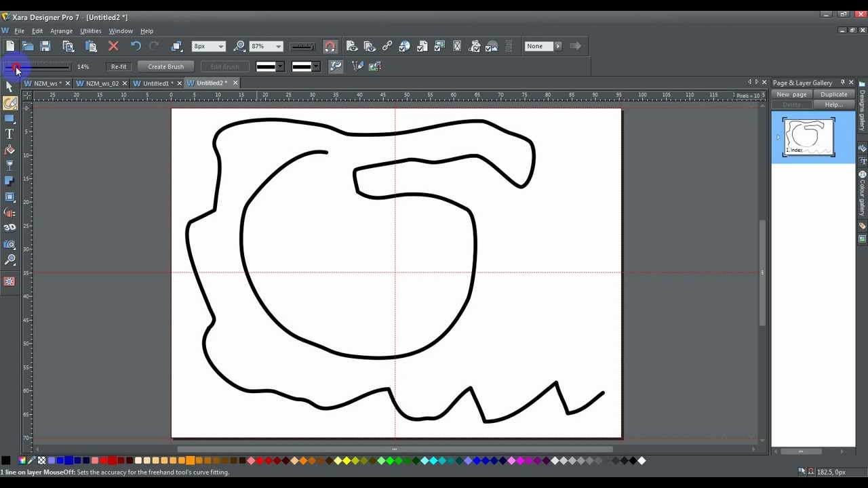This screenshot has width=868, height=488.
Task: Open the File menu
Action: click(19, 30)
